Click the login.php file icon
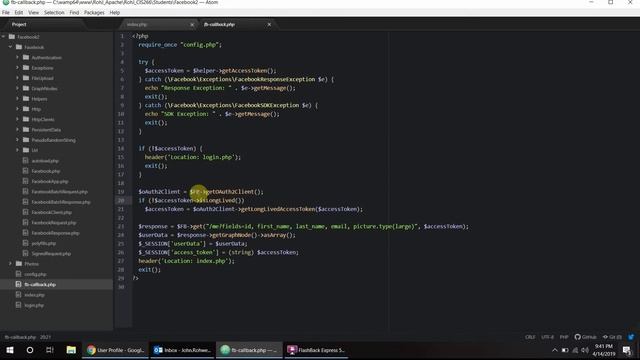 click(18, 305)
